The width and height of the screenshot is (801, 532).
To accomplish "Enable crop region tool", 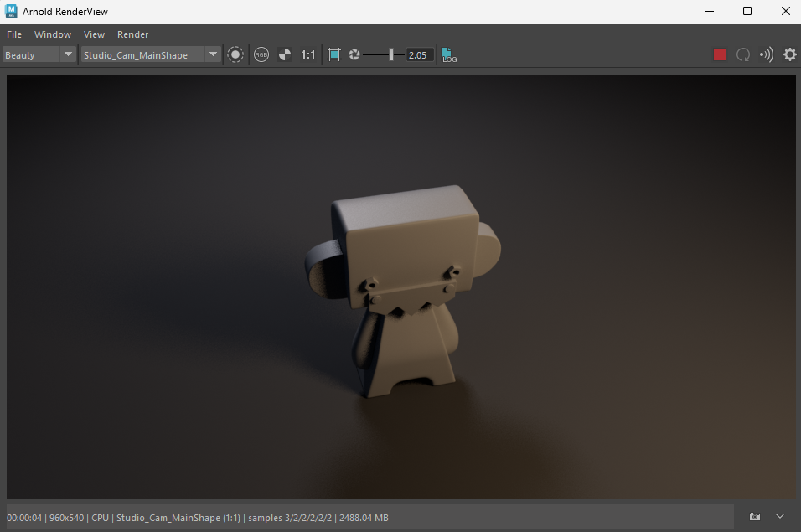I will [334, 54].
